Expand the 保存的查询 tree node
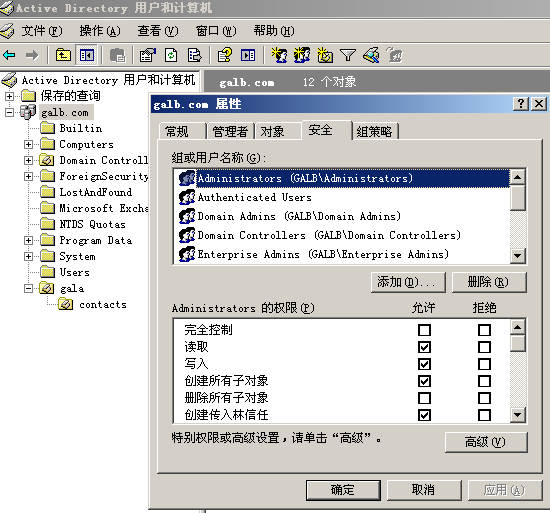This screenshot has width=550, height=513. (9, 96)
